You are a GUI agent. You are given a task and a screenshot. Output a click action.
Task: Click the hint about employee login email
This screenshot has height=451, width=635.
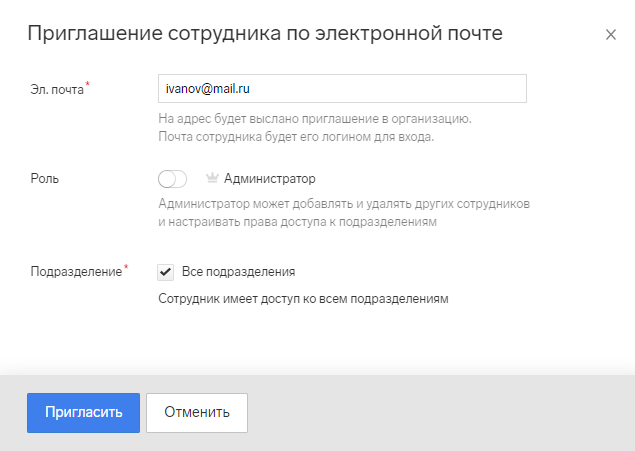click(296, 137)
